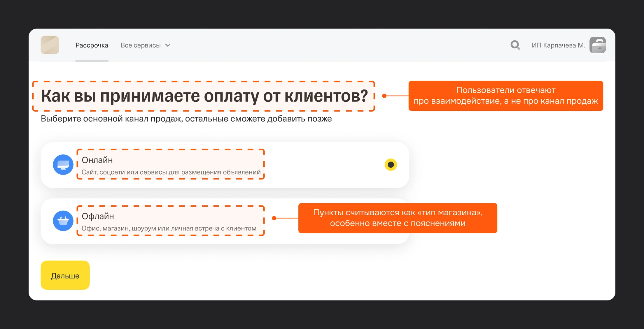Click the briefcase profile avatar icon
This screenshot has width=644, height=329.
pos(598,45)
